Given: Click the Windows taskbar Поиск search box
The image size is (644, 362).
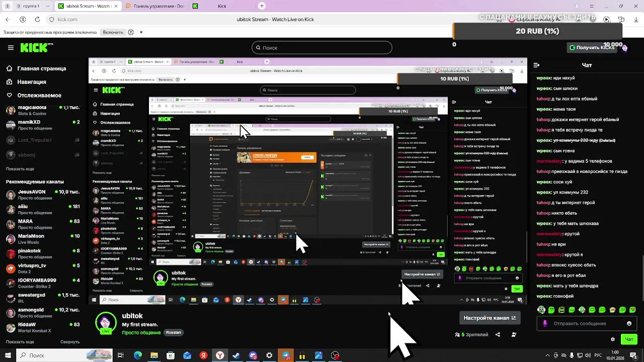Looking at the screenshot, I should pos(64,355).
